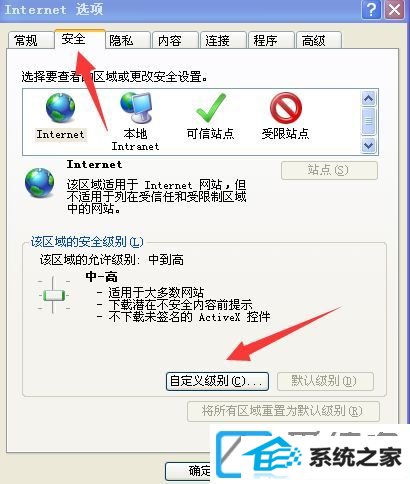Click the help question mark button

click(x=371, y=10)
